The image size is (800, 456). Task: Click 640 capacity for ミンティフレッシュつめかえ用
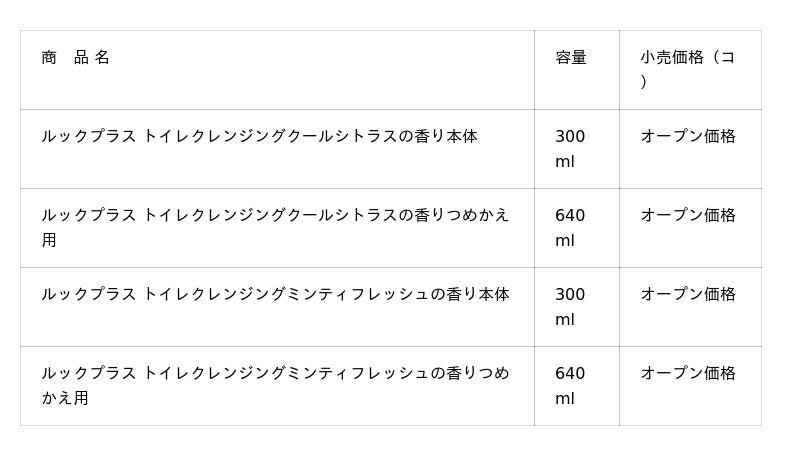coord(570,373)
